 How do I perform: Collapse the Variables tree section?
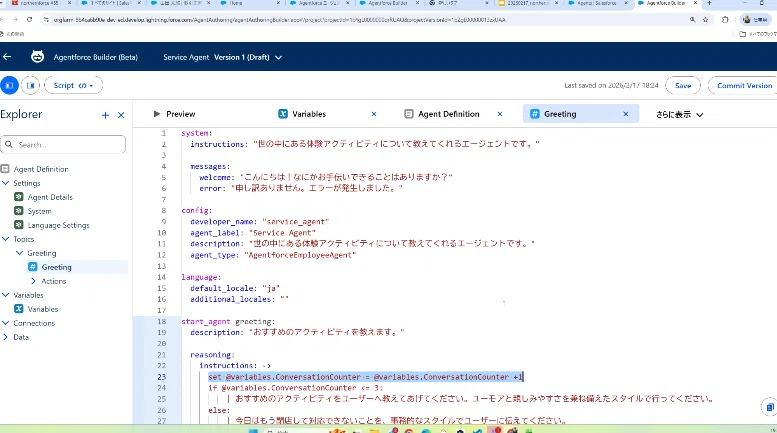point(5,295)
